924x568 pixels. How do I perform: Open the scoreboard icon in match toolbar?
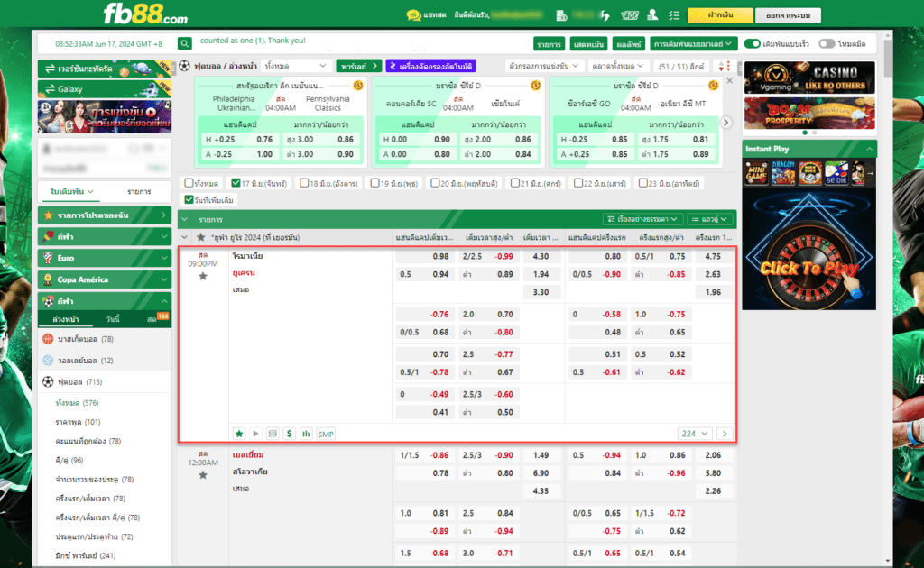(x=273, y=434)
